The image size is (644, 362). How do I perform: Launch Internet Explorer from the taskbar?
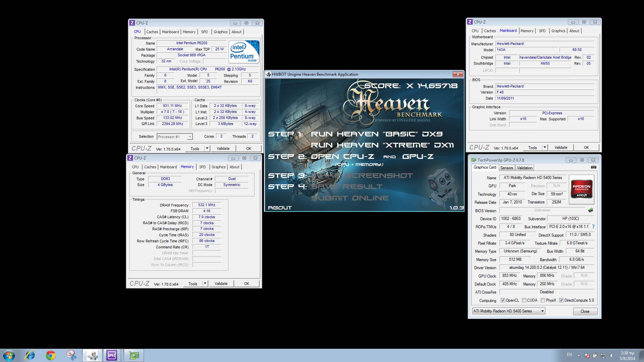[30, 355]
